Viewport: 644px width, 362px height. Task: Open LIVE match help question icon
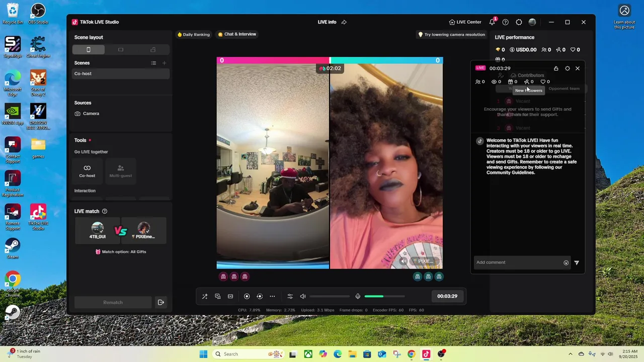tap(105, 211)
